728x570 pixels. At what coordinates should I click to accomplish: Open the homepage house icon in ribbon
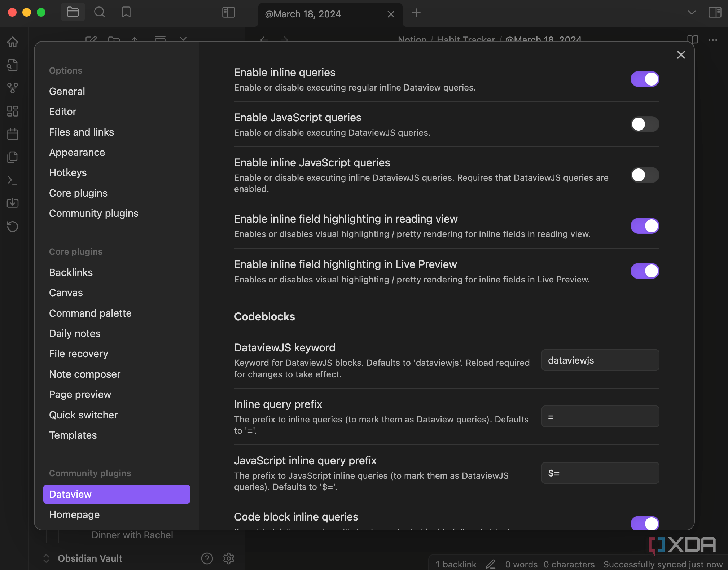(13, 42)
